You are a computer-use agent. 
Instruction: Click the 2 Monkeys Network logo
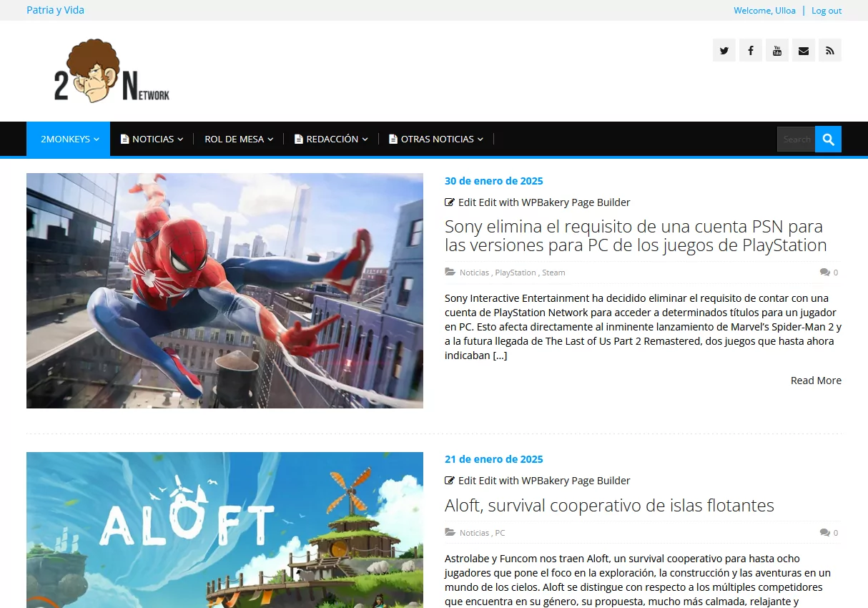[112, 71]
